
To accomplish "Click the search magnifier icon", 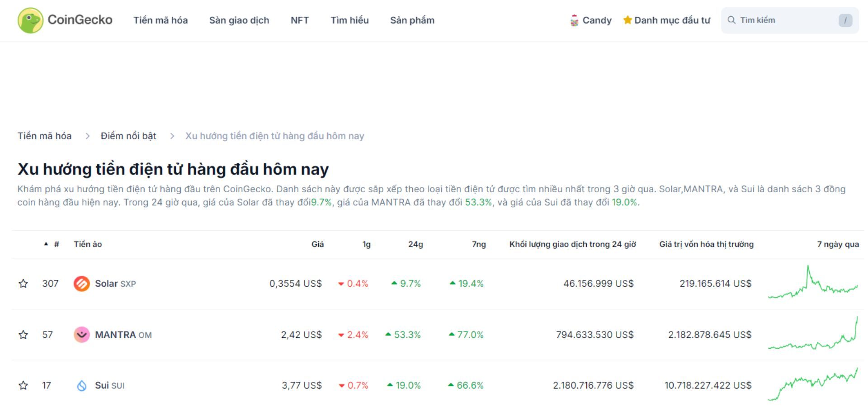I will tap(732, 20).
